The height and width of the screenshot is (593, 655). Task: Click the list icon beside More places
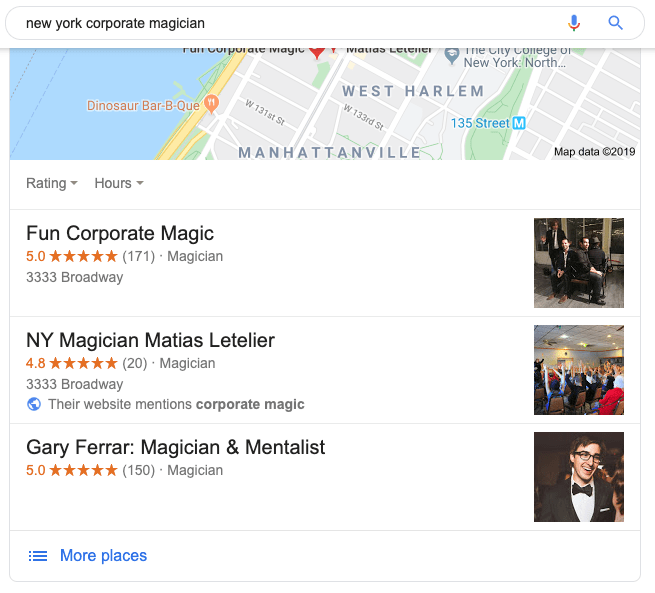click(38, 556)
